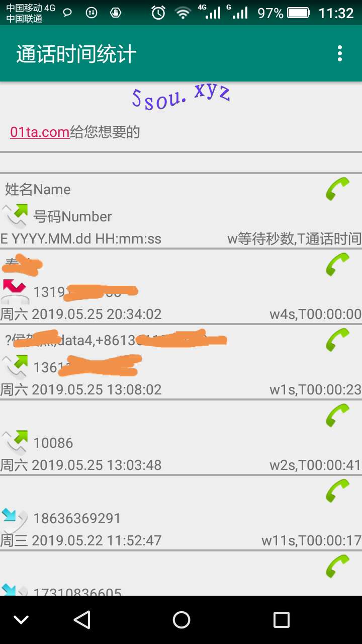
Task: Open the 01ta.com link
Action: (40, 132)
